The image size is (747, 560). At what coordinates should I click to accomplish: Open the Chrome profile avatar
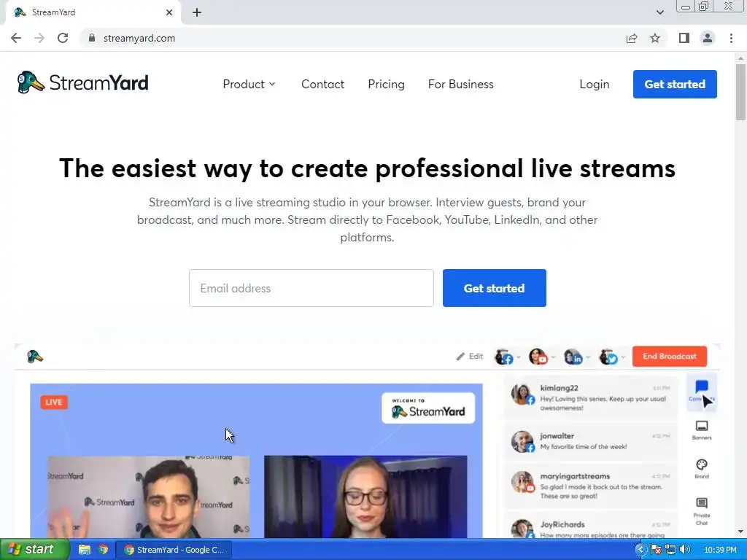[x=708, y=38]
